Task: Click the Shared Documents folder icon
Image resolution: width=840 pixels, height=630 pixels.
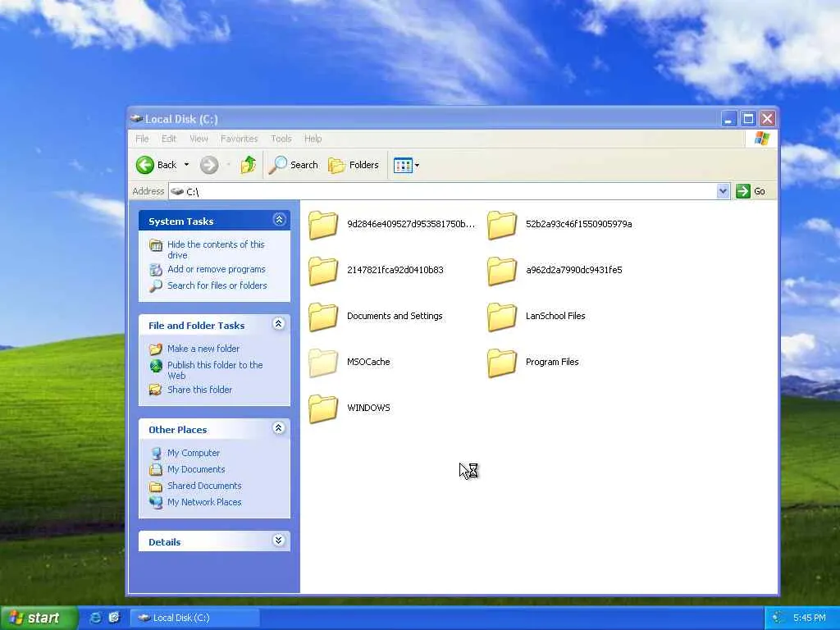Action: [156, 486]
